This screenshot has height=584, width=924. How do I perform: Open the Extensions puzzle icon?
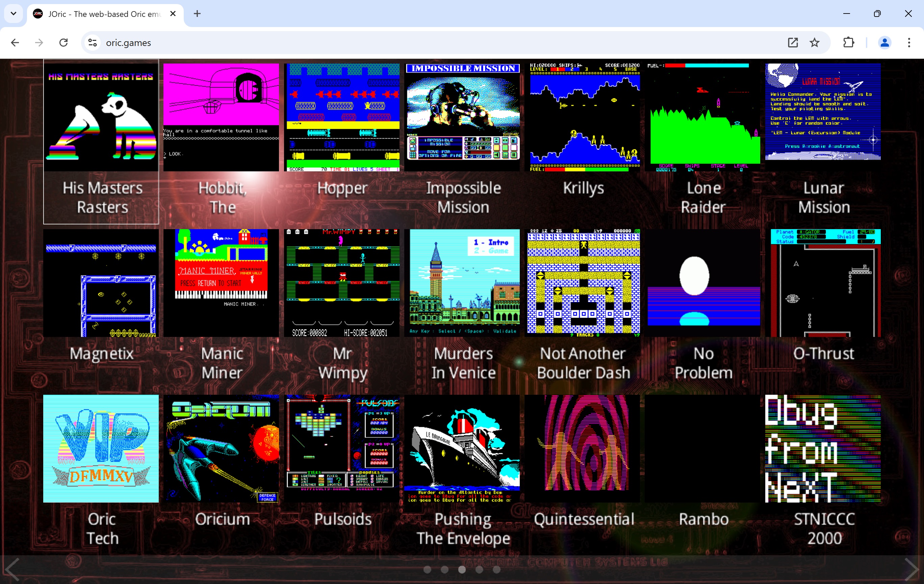click(x=849, y=43)
